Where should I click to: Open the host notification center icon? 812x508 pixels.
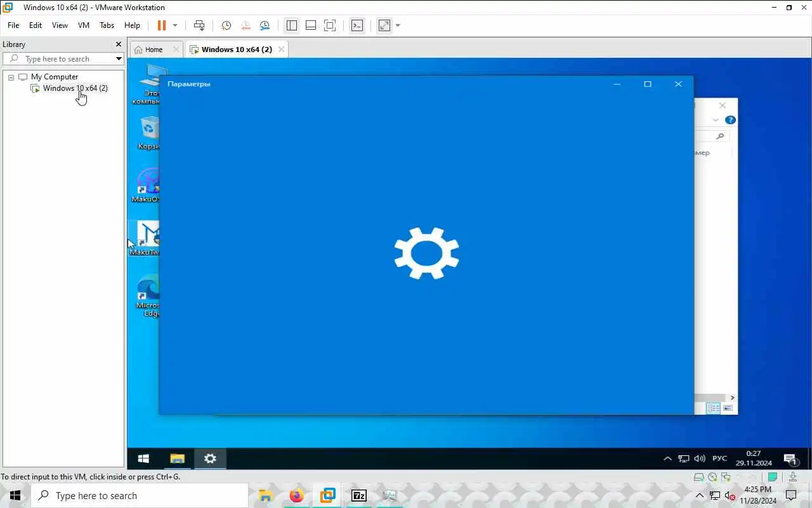point(791,495)
